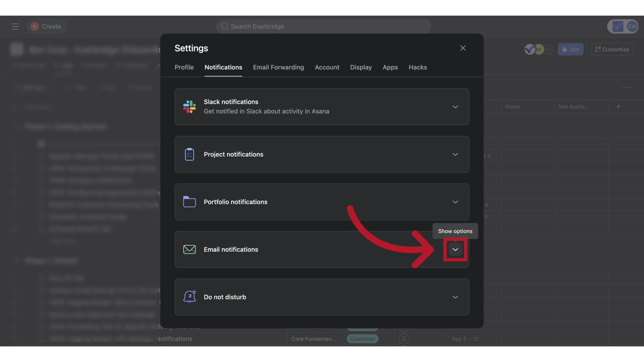Open the Hacks tab
The image size is (644, 362).
(418, 67)
